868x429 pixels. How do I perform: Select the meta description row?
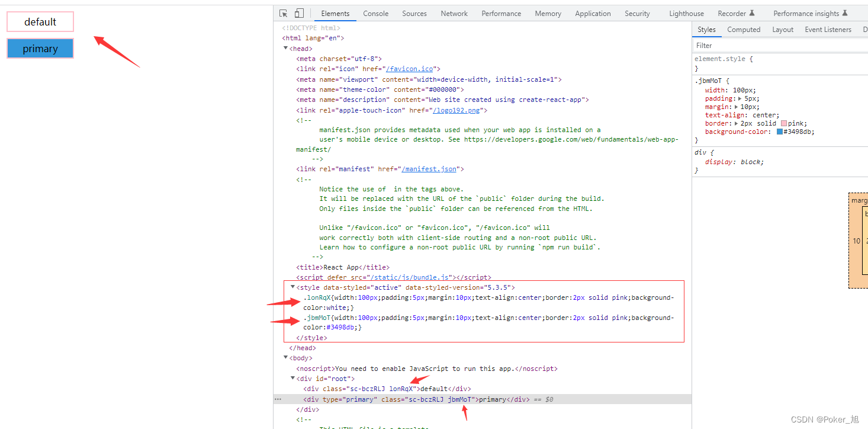pos(442,100)
